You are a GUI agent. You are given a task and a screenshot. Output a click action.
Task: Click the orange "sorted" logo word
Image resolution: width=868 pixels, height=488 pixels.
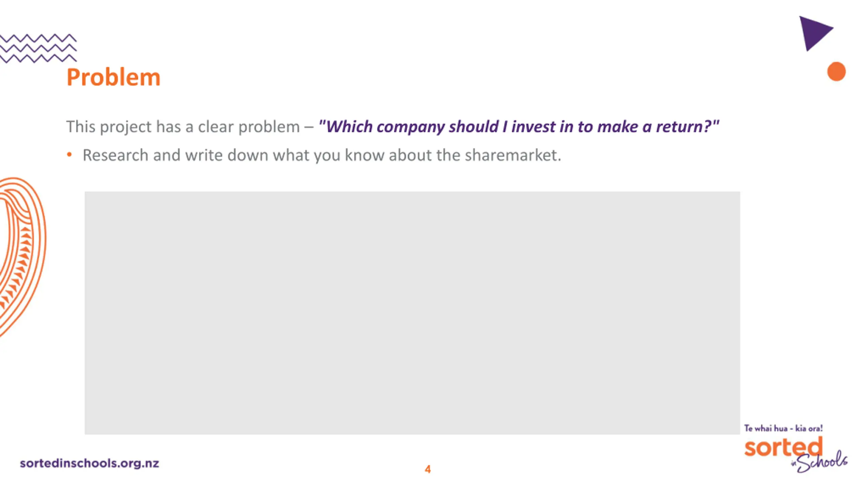tap(784, 447)
